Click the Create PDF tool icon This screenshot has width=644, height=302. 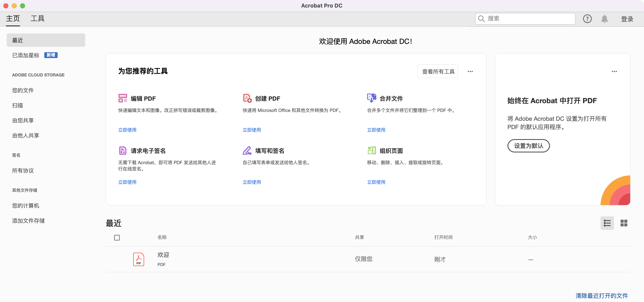click(247, 98)
